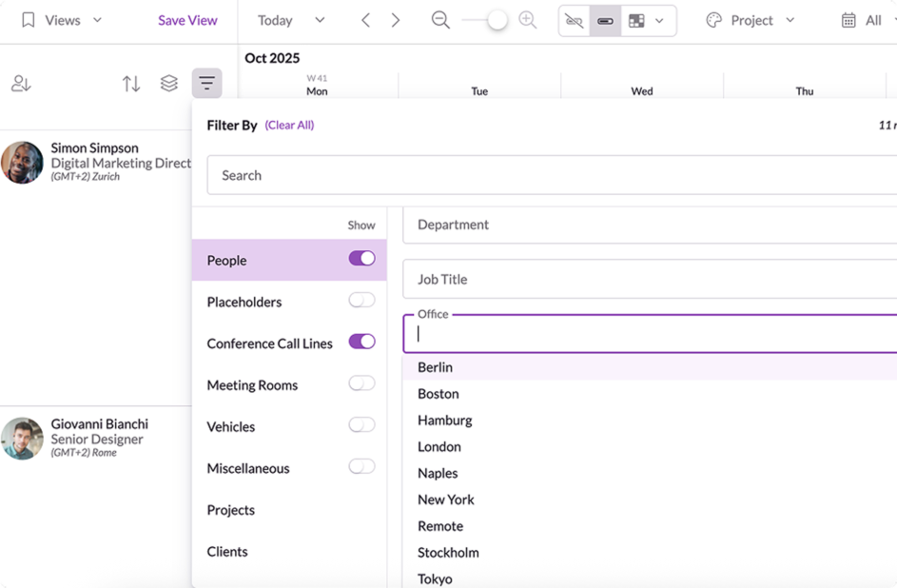Open the grouping layers icon

[x=169, y=83]
